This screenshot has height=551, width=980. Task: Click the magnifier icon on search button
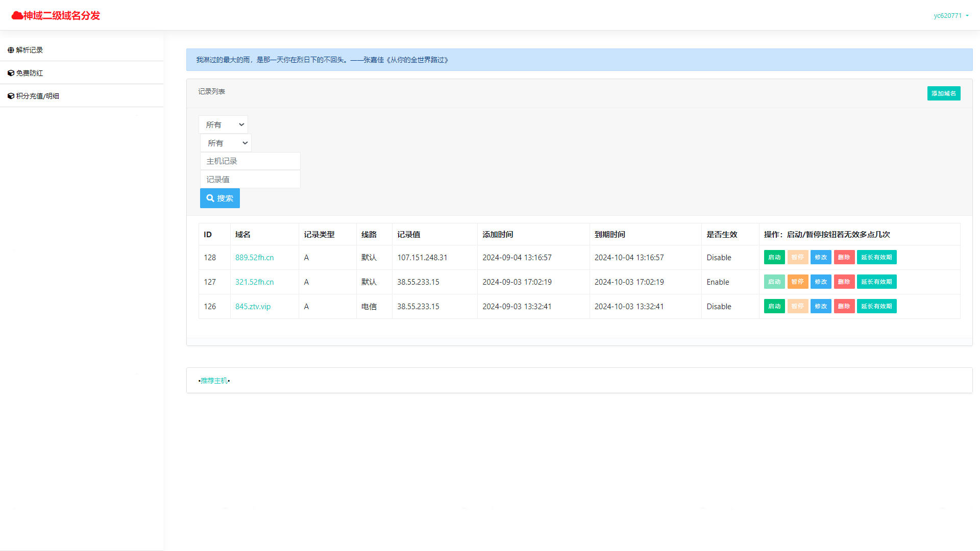[x=210, y=198]
